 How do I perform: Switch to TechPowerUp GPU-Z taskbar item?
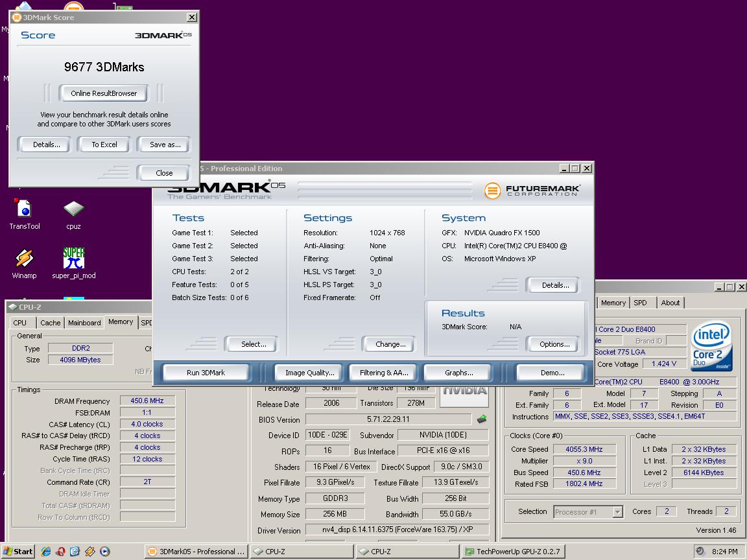(514, 552)
